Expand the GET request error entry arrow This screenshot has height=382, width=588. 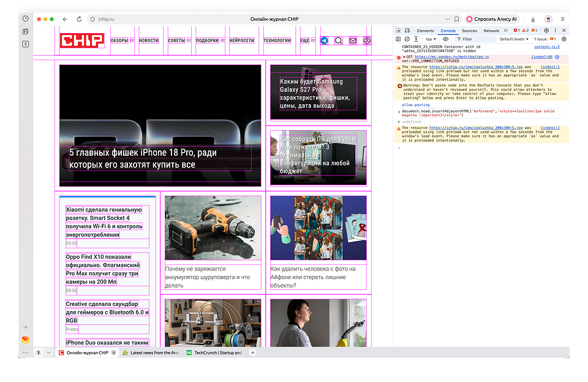(x=404, y=57)
